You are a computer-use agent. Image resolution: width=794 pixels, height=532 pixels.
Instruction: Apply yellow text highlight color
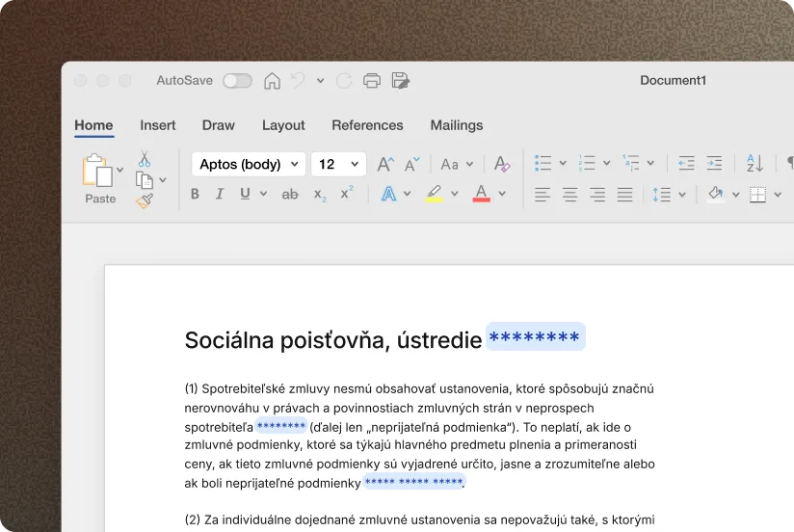pyautogui.click(x=434, y=194)
